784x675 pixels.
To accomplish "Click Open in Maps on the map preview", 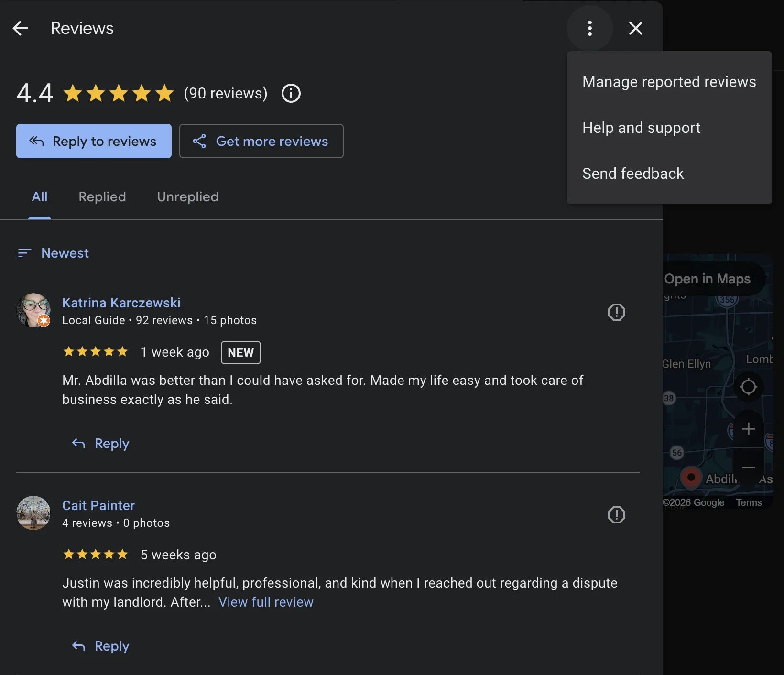I will (x=708, y=279).
